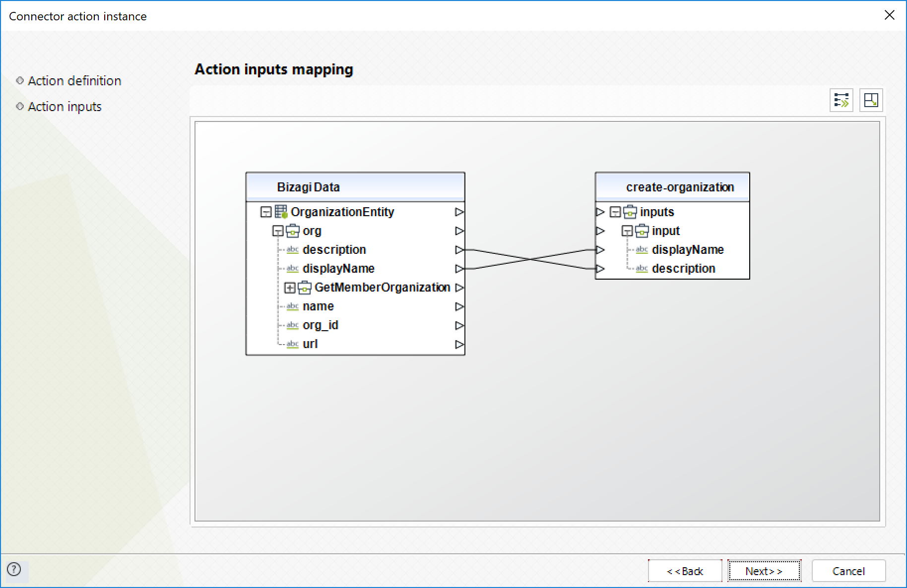907x588 pixels.
Task: Select the name attribute row
Action: pos(318,306)
